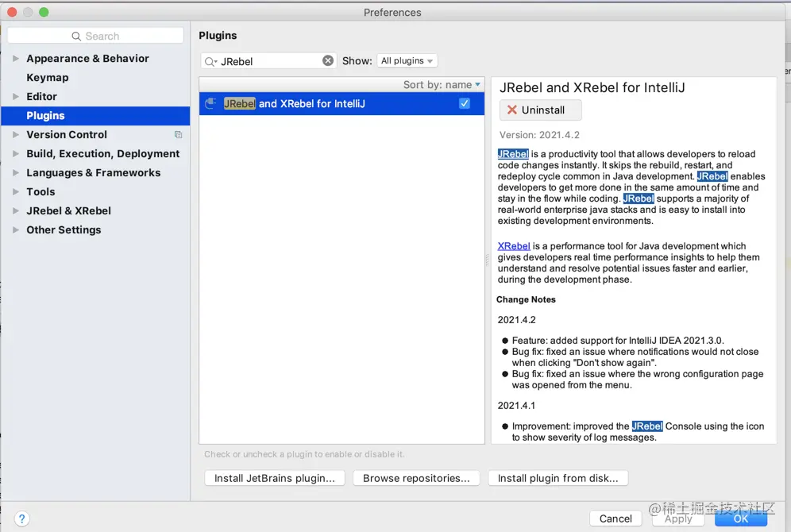Expand Build, Execution, Deployment node
This screenshot has height=532, width=791.
[16, 154]
